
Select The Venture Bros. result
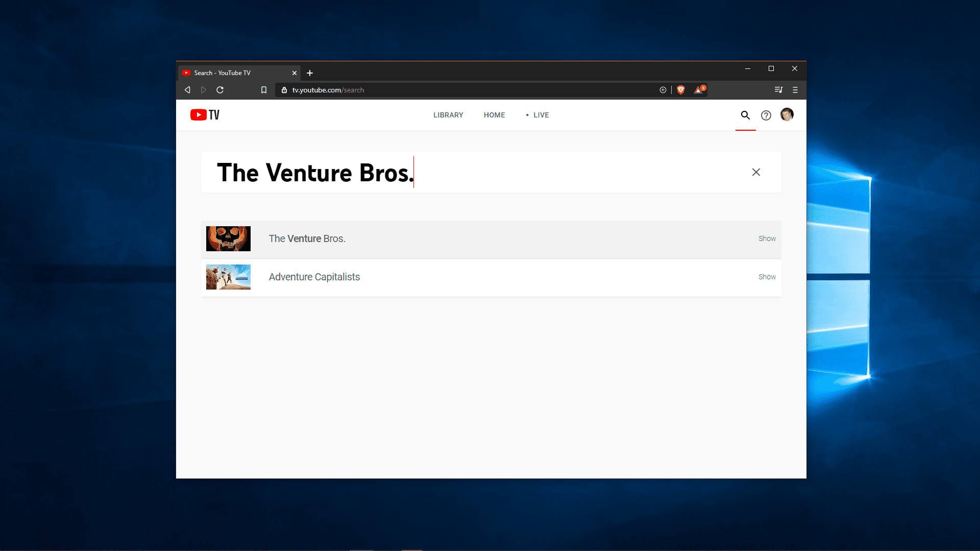tap(491, 239)
